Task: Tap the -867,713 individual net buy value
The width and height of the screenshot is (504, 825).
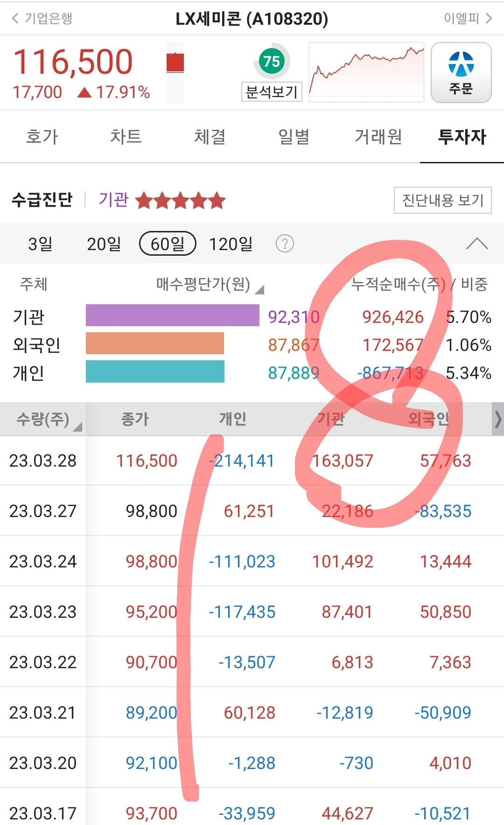Action: pyautogui.click(x=390, y=373)
